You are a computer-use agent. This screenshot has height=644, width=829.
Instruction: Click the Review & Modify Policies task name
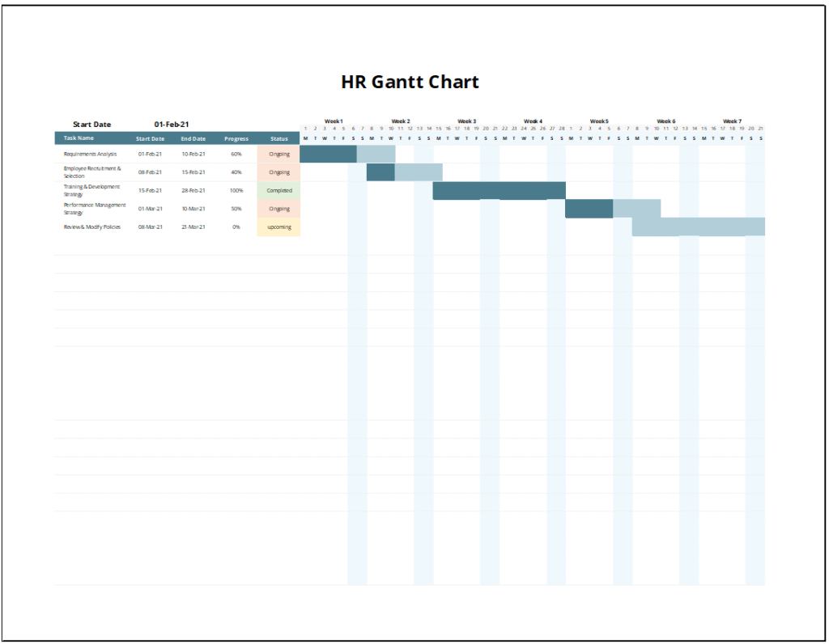coord(91,227)
